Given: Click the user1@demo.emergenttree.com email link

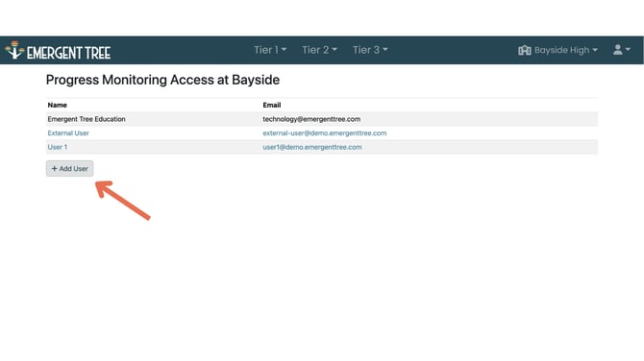Looking at the screenshot, I should click(x=312, y=147).
